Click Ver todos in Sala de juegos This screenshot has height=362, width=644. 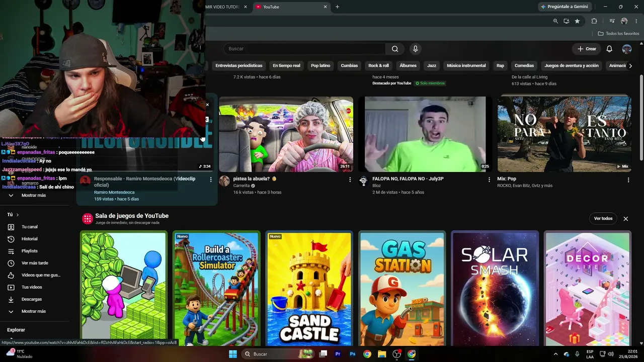point(603,219)
